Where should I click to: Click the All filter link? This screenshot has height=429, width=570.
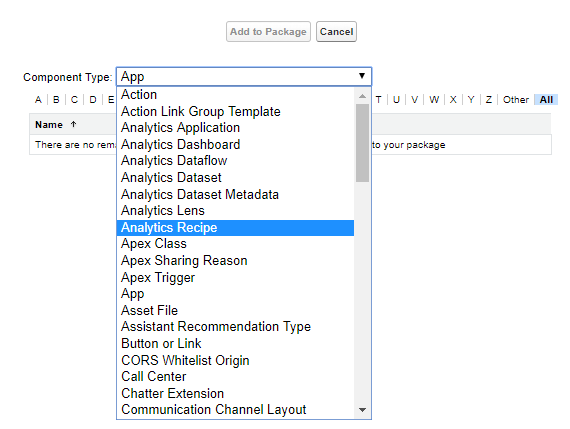pos(546,100)
